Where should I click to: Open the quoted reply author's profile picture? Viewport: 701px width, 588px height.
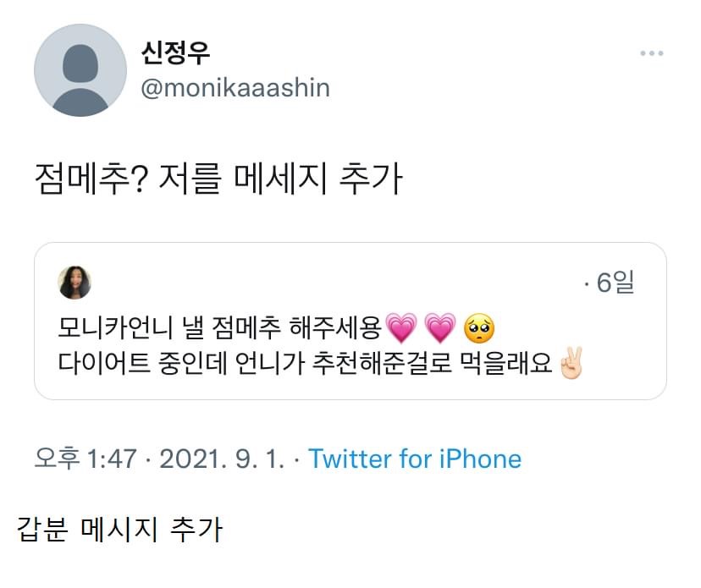[75, 283]
